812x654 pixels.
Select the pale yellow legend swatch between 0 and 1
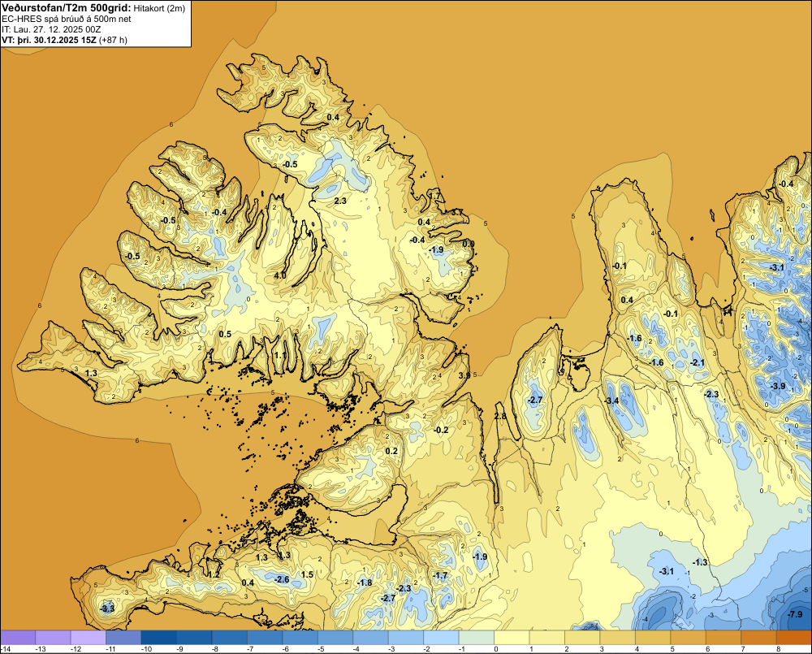coord(512,638)
